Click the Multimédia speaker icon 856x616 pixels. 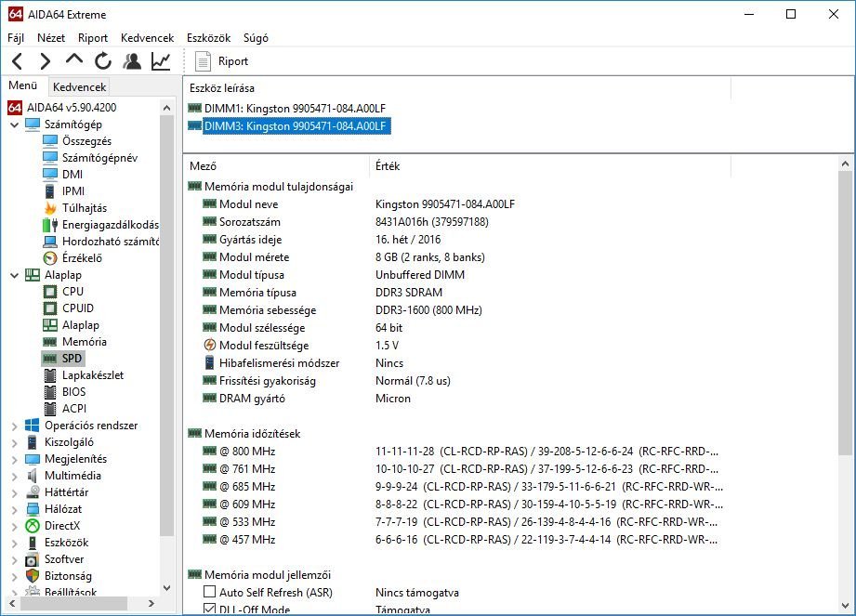(33, 476)
